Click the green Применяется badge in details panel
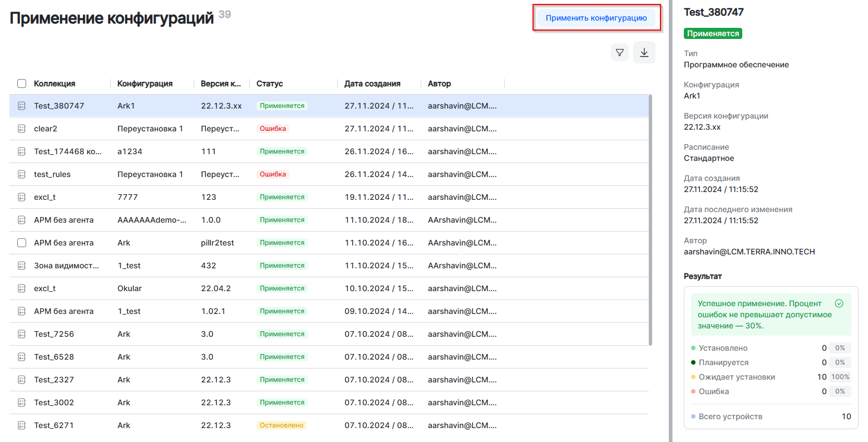The width and height of the screenshot is (868, 442). (713, 33)
